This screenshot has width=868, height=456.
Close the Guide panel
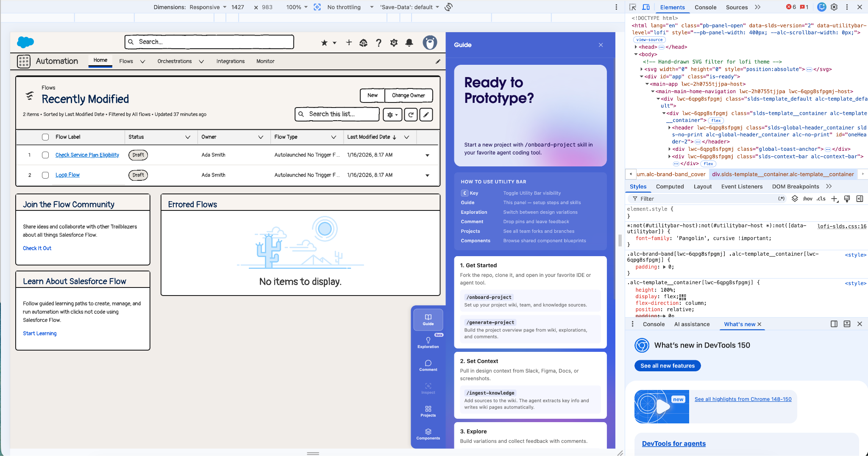pos(601,45)
